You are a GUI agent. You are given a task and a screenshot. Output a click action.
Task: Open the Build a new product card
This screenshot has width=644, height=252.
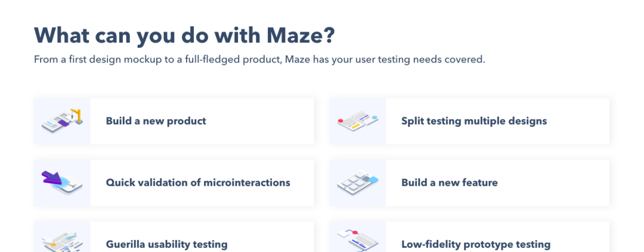[174, 121]
